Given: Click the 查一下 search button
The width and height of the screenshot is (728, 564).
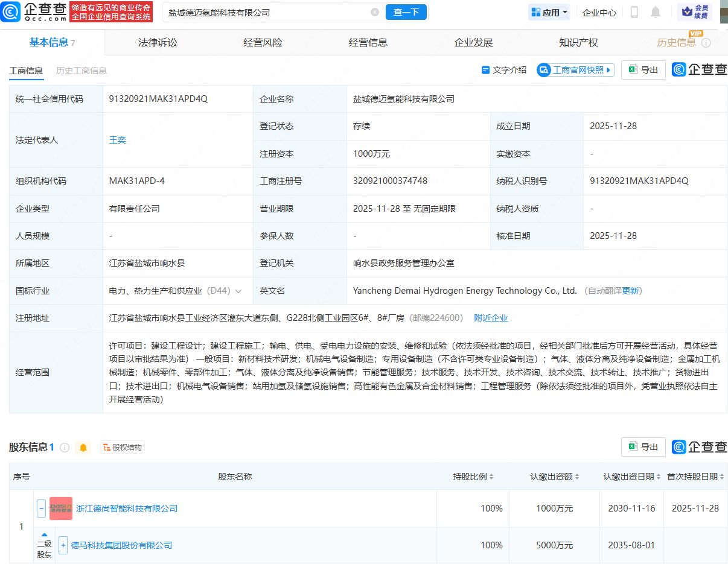Looking at the screenshot, I should (x=406, y=12).
